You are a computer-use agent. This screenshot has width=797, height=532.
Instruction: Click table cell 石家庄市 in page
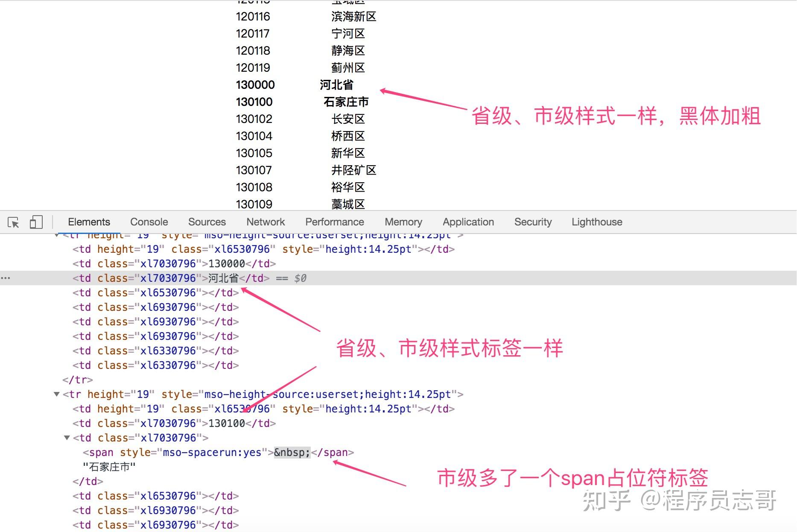pos(346,102)
